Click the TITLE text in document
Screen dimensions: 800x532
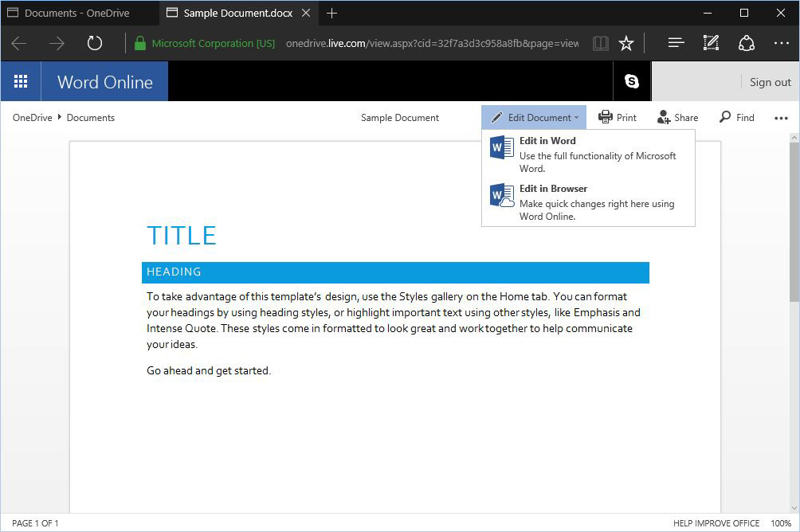pyautogui.click(x=182, y=236)
